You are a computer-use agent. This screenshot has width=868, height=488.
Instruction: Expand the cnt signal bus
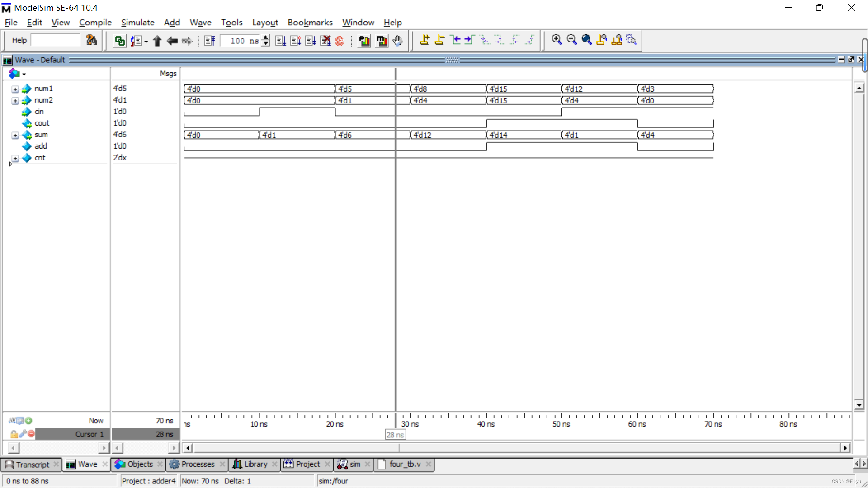pos(15,158)
